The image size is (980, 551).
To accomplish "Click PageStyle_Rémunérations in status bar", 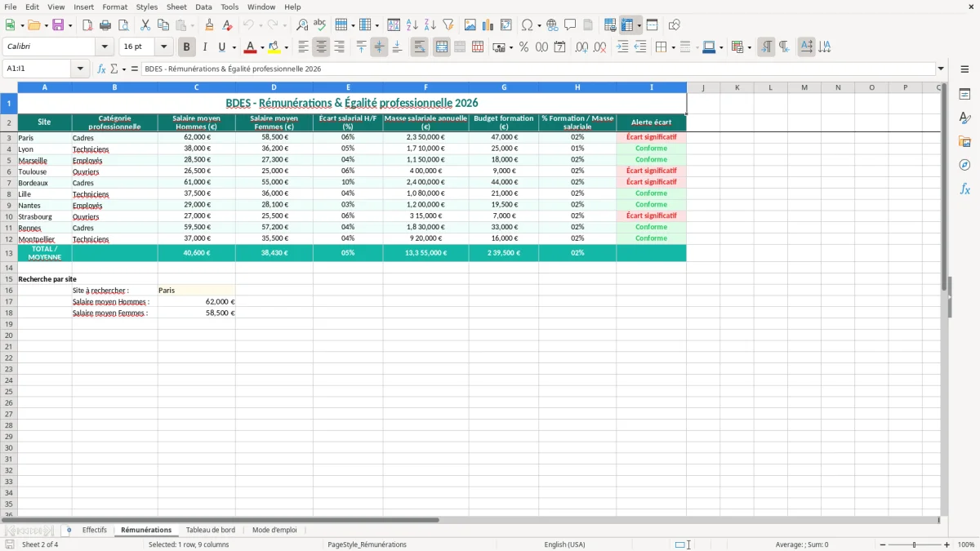I will (367, 544).
